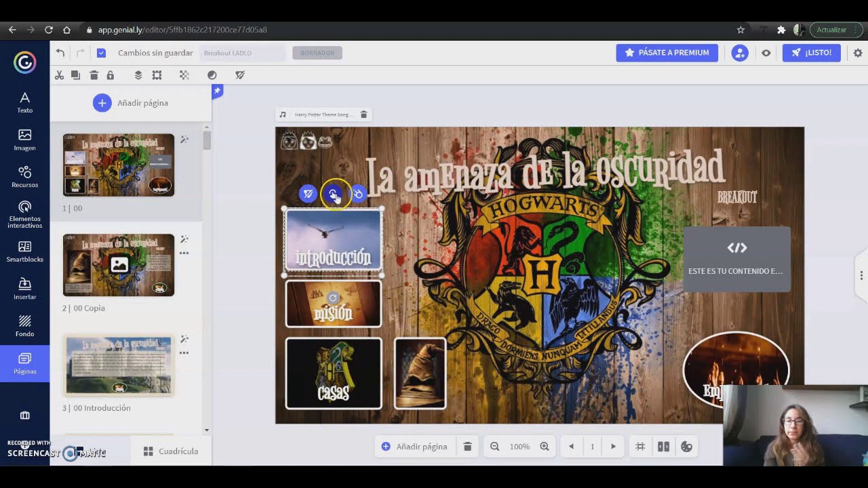Cut the selected element with scissors
868x488 pixels.
(x=59, y=75)
